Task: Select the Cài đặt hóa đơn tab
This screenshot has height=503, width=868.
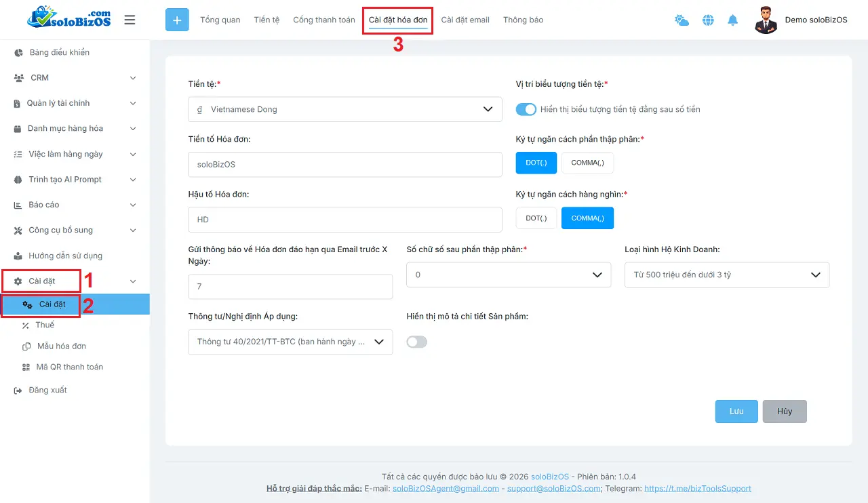Action: 398,20
